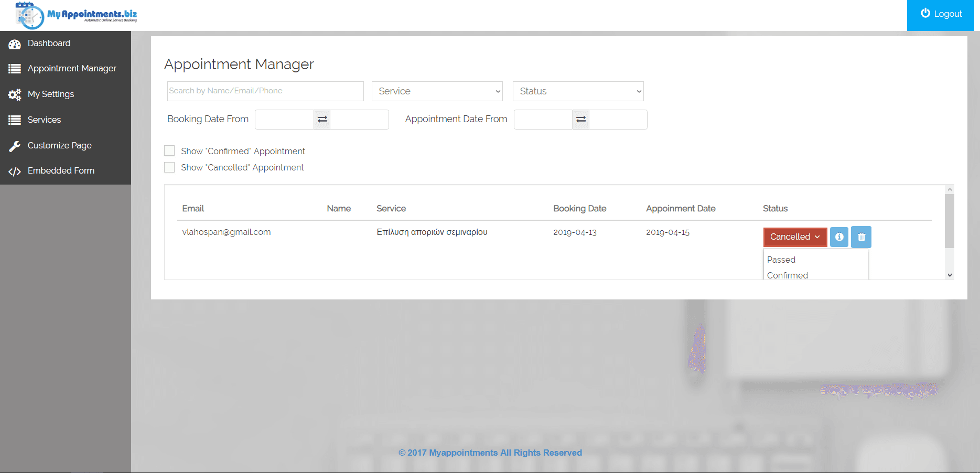The height and width of the screenshot is (473, 980).
Task: Click appointment date 2019-04-15
Action: point(667,232)
